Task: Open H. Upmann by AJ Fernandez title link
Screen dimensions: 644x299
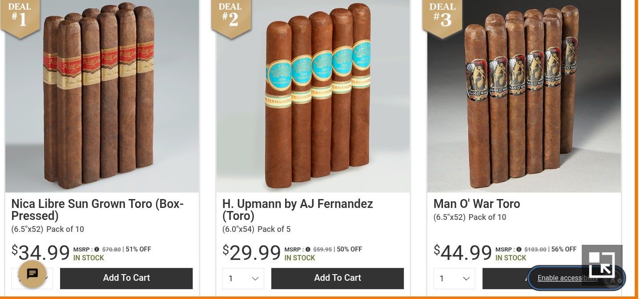Action: (298, 210)
